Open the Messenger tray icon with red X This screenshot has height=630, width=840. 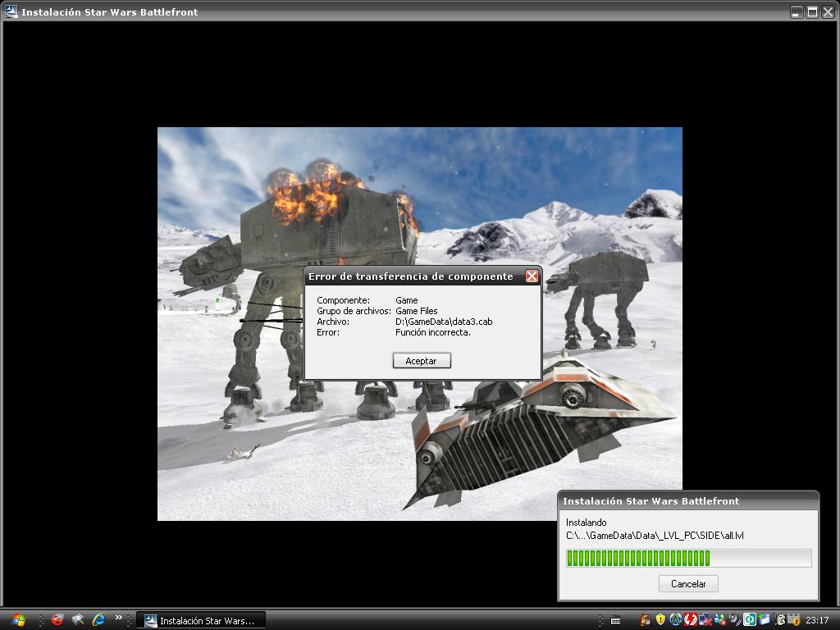click(720, 620)
